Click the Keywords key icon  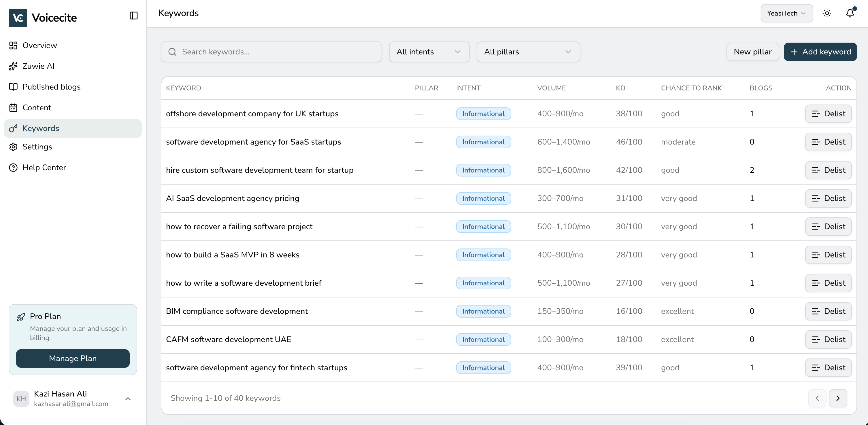[13, 128]
